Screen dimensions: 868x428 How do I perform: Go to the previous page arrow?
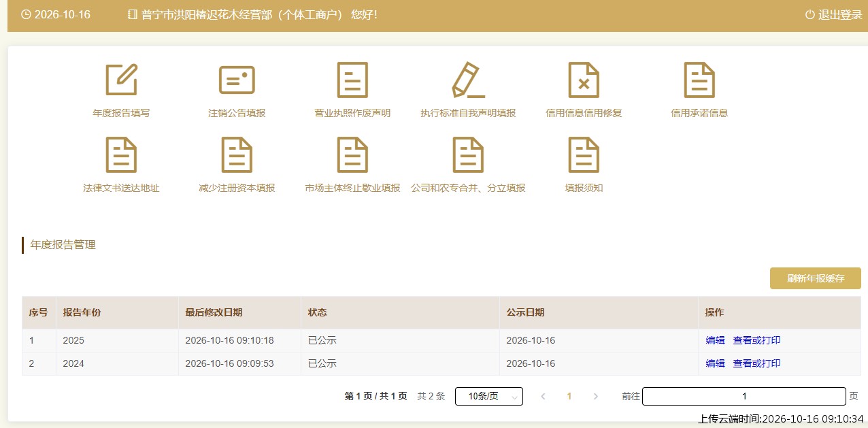coord(543,396)
